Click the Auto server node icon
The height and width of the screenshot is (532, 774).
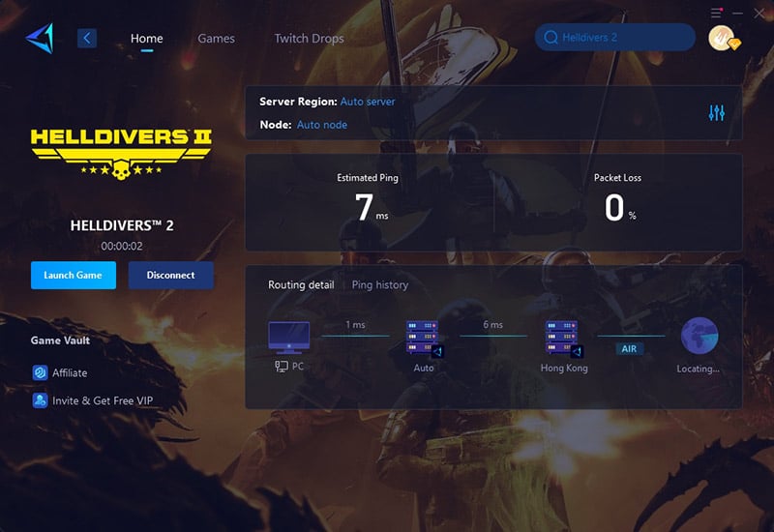tap(424, 339)
